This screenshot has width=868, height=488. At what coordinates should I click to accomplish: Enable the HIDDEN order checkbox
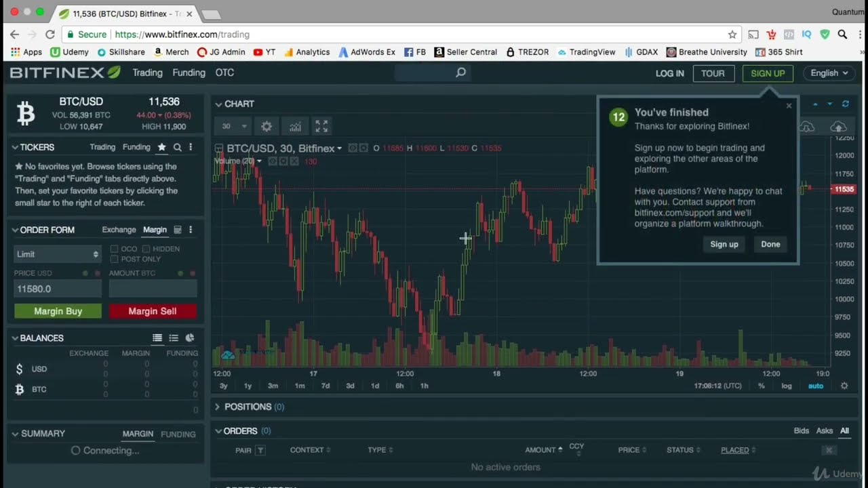point(146,249)
